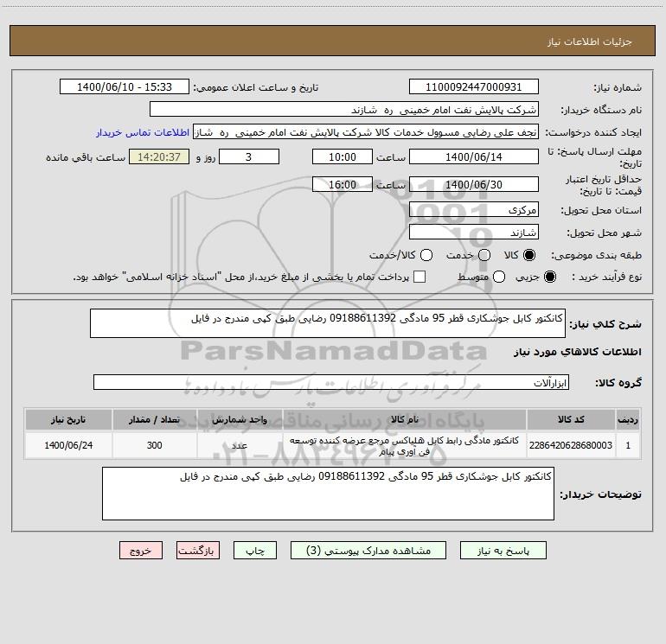This screenshot has height=644, width=666.
Task: Click the پاسخ به نیاز button
Action: (503, 551)
